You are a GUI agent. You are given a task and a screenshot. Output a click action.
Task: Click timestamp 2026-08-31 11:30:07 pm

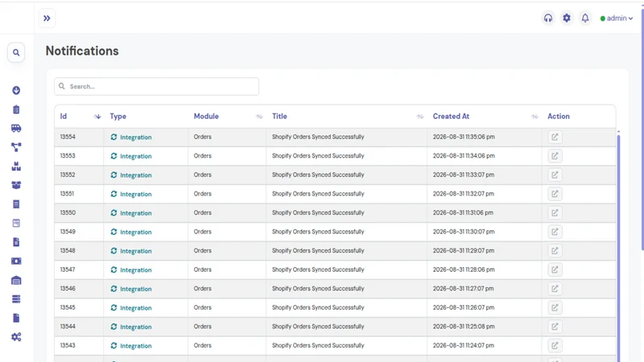click(464, 232)
